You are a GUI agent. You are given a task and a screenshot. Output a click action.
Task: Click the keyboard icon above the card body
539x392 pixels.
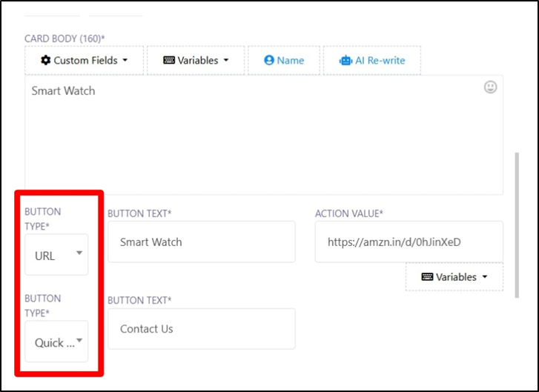point(169,61)
